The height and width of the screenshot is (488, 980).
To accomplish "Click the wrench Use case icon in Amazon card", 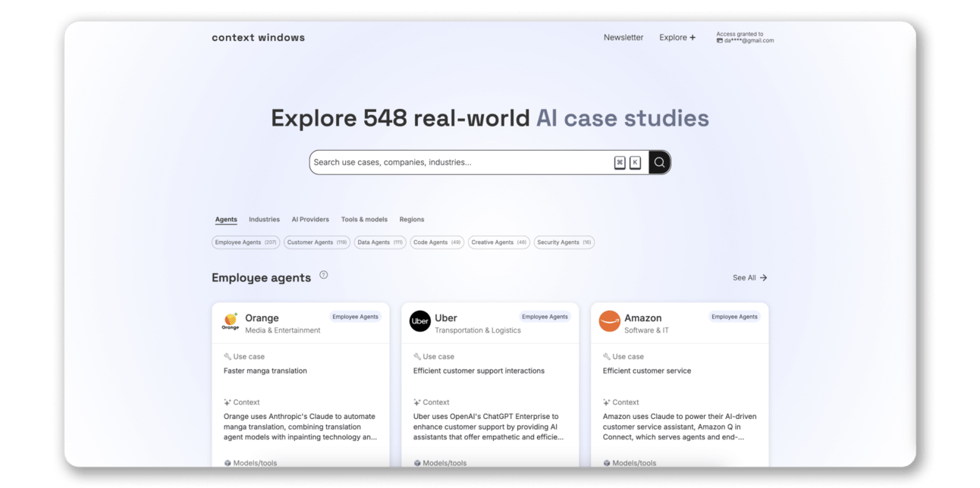I will click(607, 356).
